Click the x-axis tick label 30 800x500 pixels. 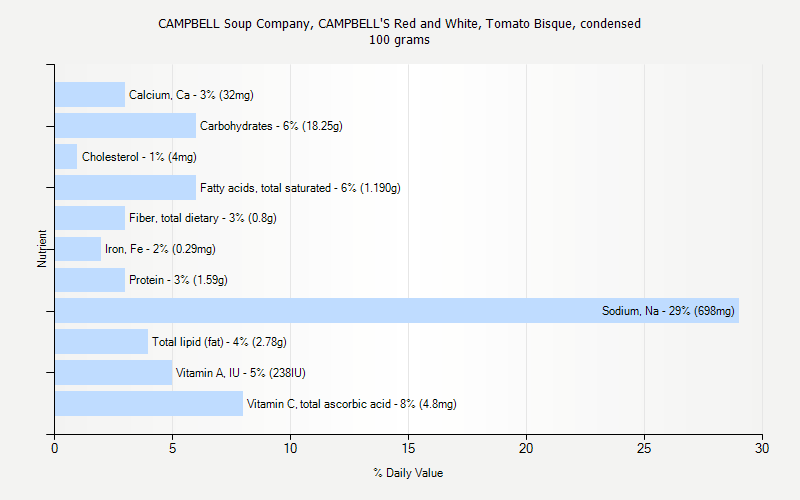tap(762, 449)
